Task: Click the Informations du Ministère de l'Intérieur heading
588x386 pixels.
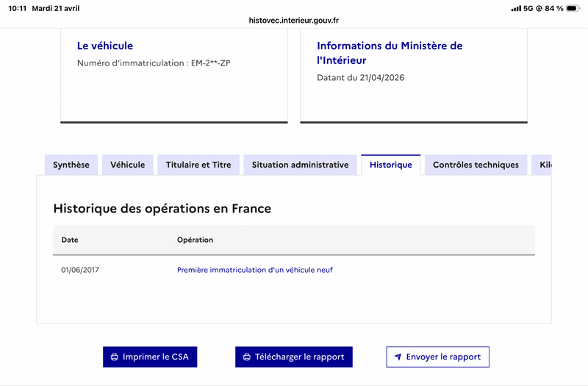Action: tap(390, 53)
